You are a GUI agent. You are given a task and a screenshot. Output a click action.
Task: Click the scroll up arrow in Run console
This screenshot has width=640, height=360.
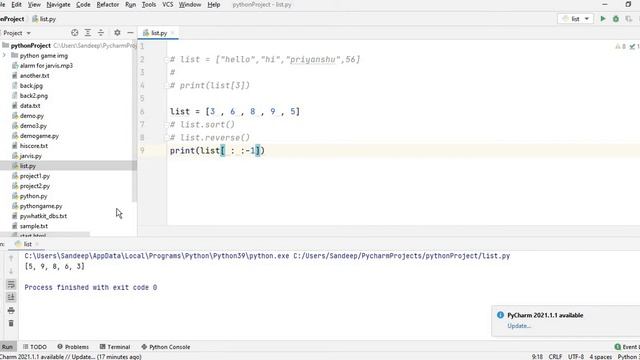click(11, 258)
